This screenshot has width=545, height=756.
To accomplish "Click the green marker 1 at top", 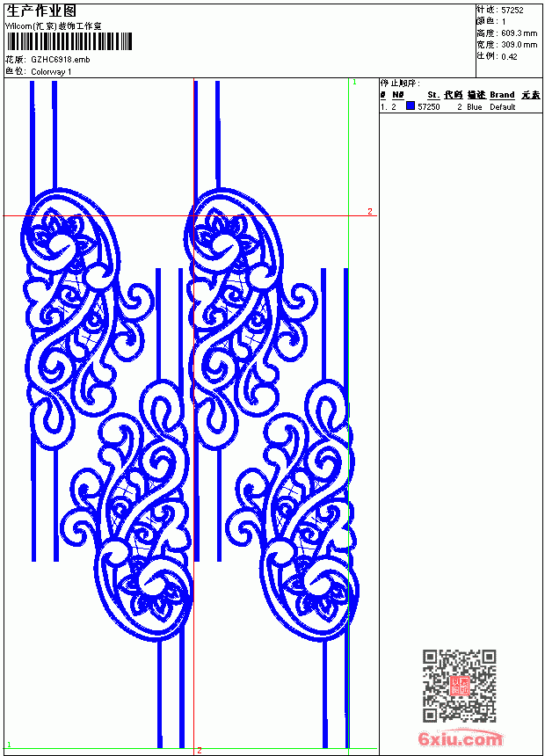I will 354,83.
